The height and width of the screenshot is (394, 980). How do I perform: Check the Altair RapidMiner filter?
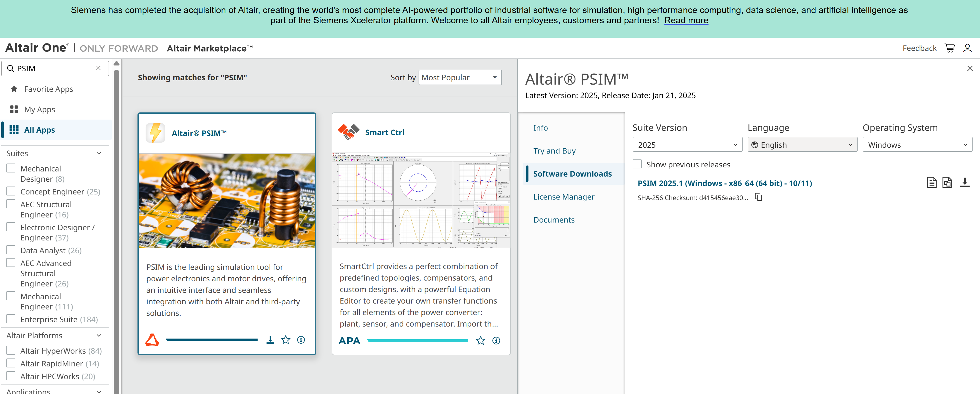[x=11, y=363]
